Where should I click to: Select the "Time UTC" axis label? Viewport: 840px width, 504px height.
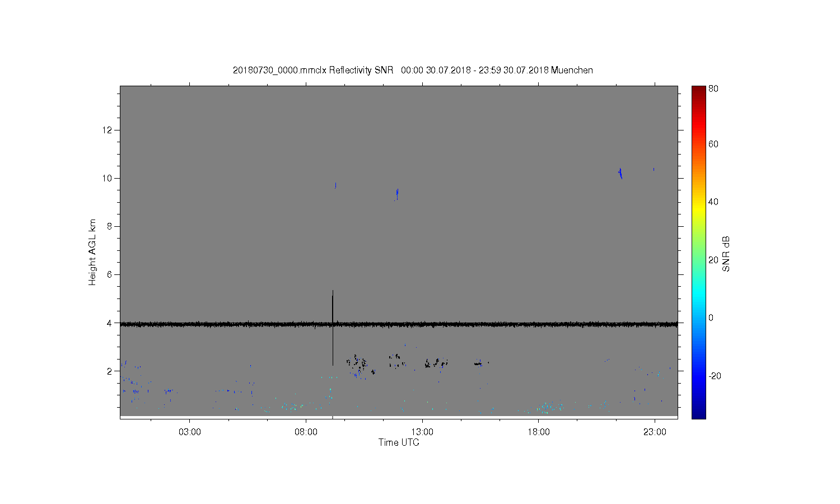399,442
